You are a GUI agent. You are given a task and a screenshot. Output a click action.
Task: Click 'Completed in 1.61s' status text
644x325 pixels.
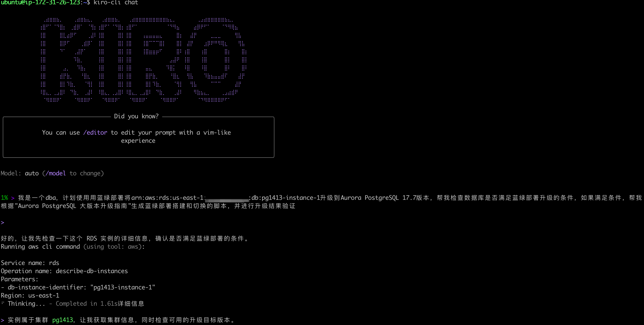86,304
